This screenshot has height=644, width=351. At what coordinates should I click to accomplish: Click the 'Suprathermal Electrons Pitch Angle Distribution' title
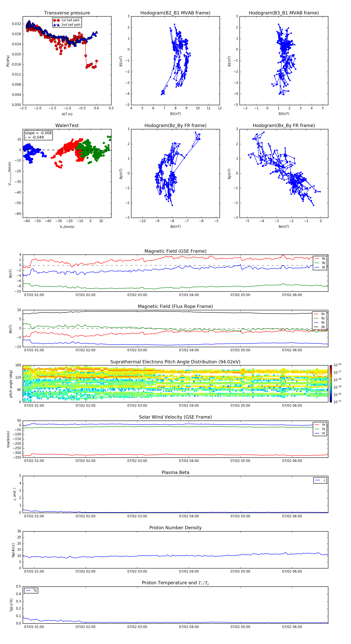pos(175,362)
